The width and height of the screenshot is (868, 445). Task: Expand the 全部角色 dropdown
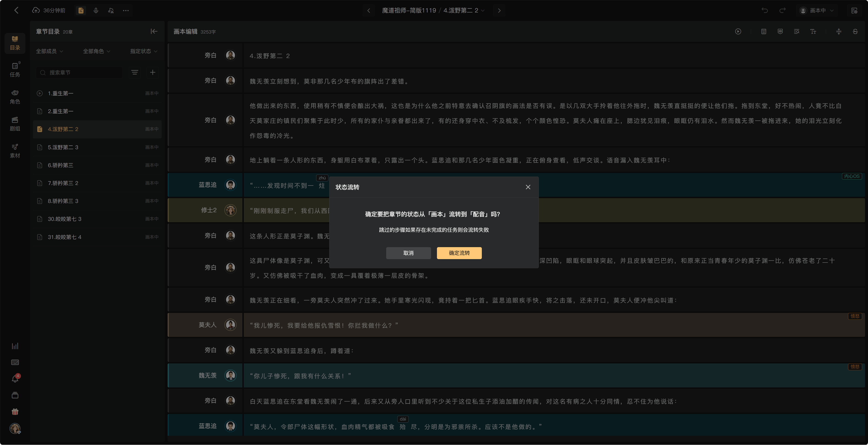click(97, 51)
